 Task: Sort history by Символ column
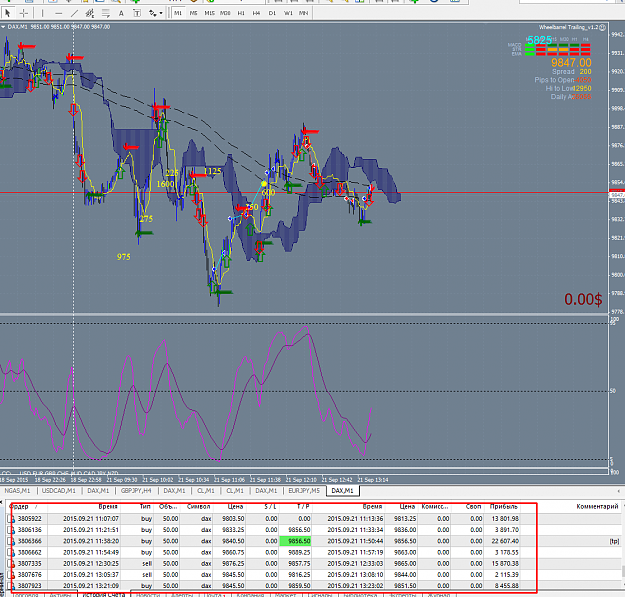(x=198, y=507)
